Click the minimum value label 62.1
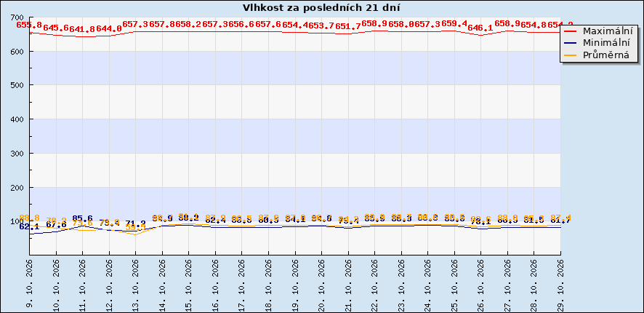Viewport: 644px width, 313px height. tap(29, 226)
